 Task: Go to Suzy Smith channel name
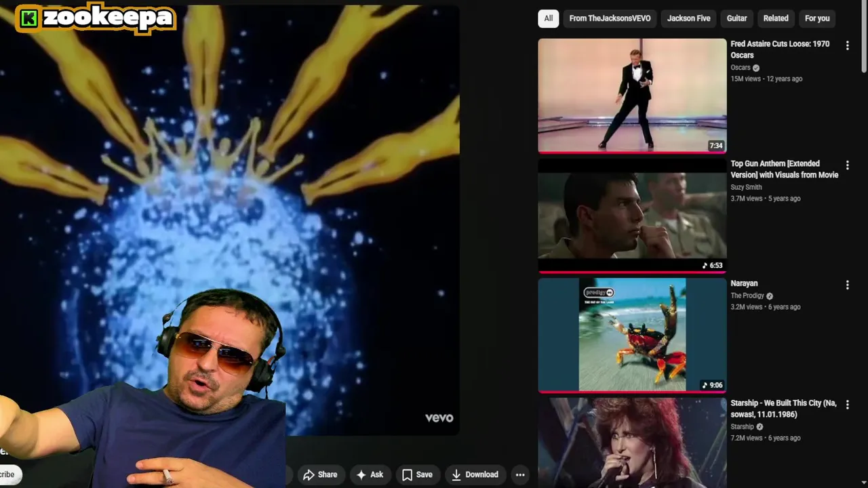pos(746,187)
